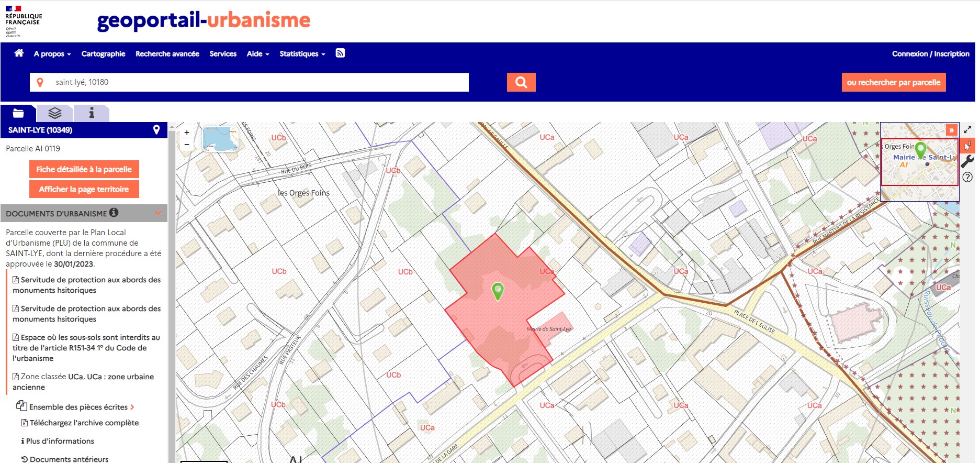Collapse the overview mini-map arrow
This screenshot has width=980, height=463.
951,130
